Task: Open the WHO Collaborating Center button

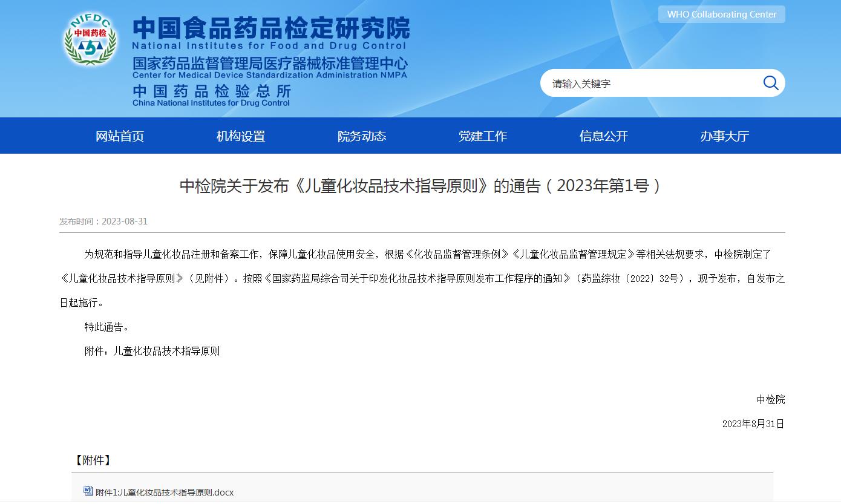Action: click(721, 15)
